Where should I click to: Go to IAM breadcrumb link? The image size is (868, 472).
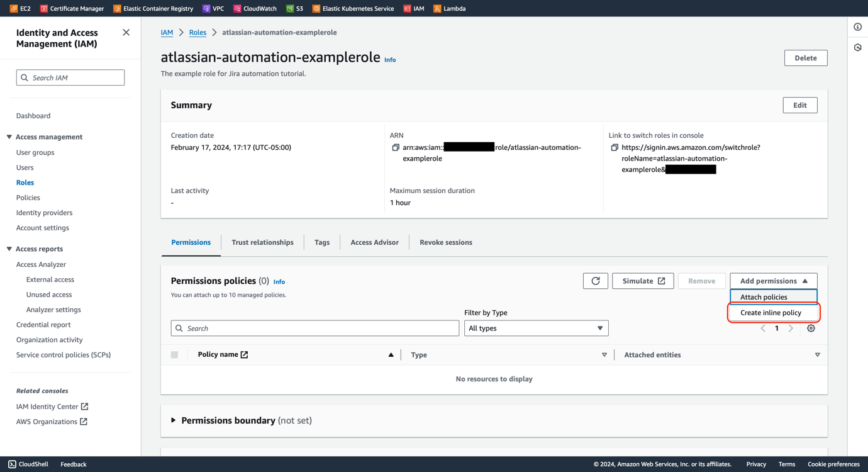[167, 32]
